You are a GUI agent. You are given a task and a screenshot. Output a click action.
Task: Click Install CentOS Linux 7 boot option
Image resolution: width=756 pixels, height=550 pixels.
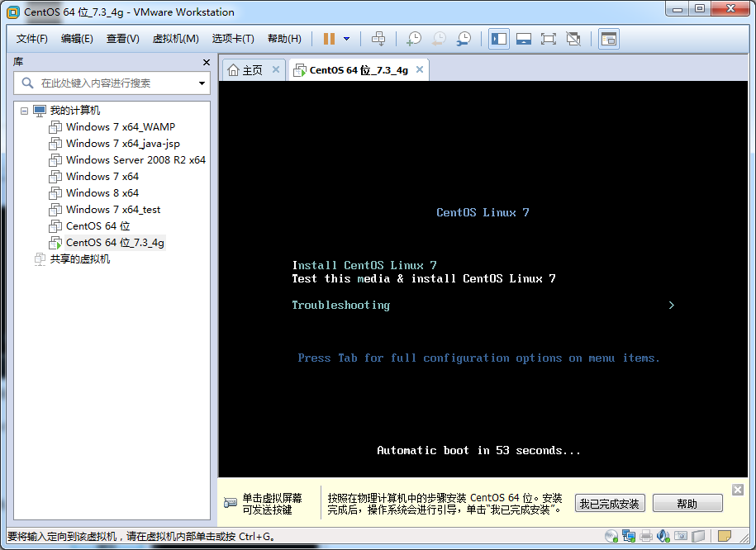click(x=364, y=265)
